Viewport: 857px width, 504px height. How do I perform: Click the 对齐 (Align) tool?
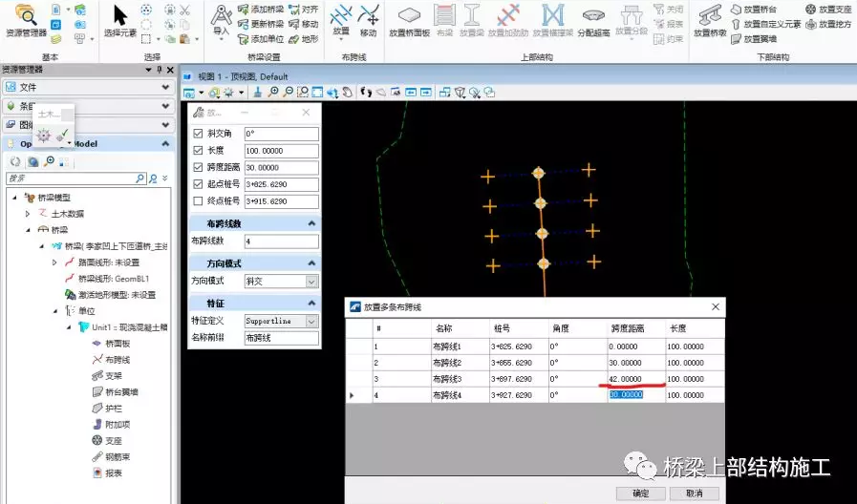click(303, 10)
